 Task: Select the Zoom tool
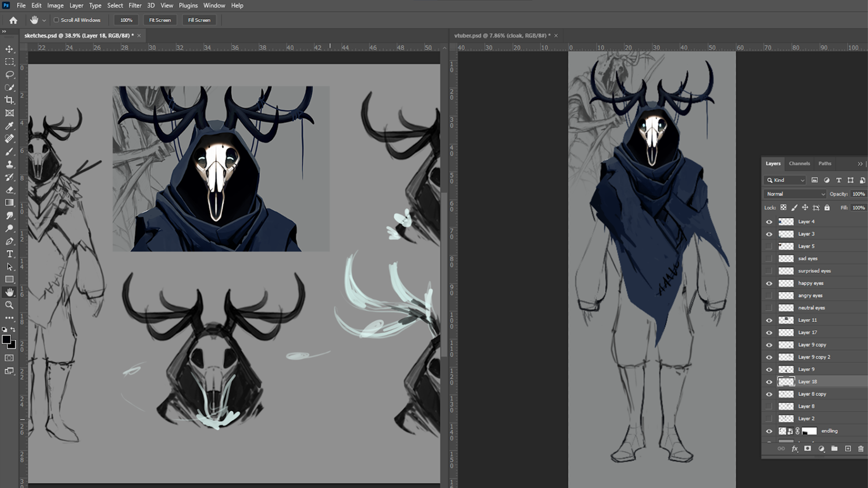point(9,305)
